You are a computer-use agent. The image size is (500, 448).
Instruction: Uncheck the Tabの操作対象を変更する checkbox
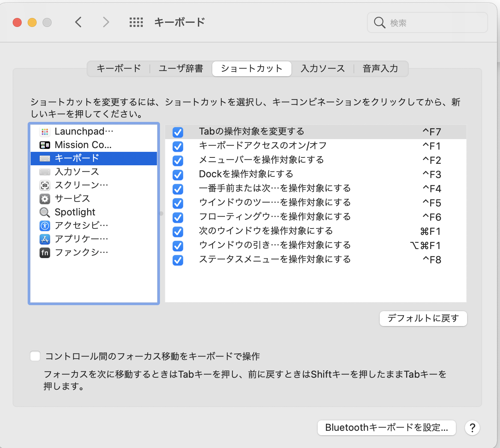(x=178, y=132)
